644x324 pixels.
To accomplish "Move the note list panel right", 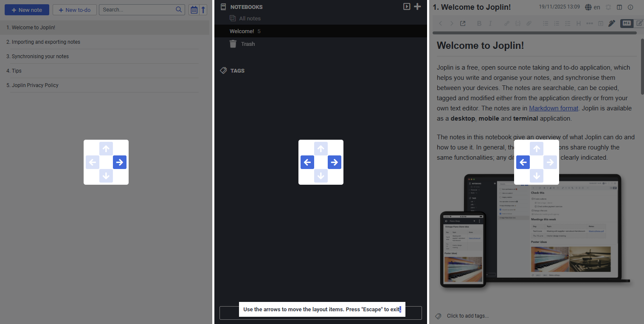I will pos(120,162).
